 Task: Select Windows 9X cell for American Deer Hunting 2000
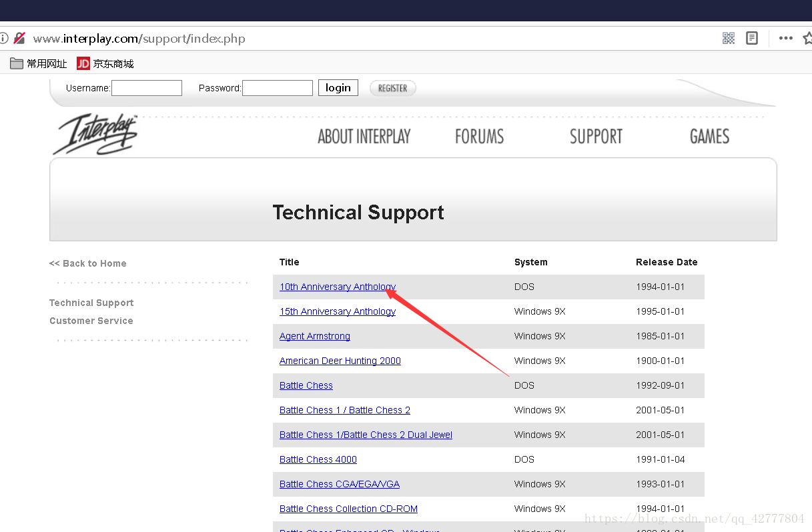pos(540,361)
